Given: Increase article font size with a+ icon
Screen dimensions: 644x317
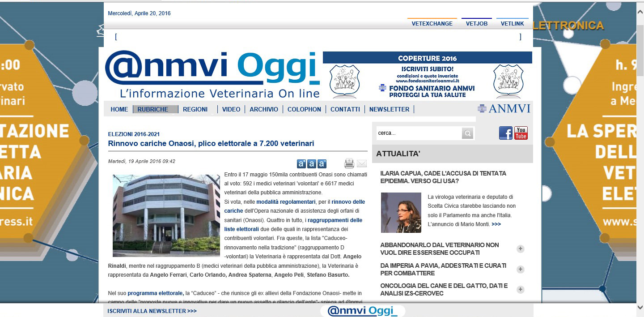Looking at the screenshot, I should pos(301,164).
